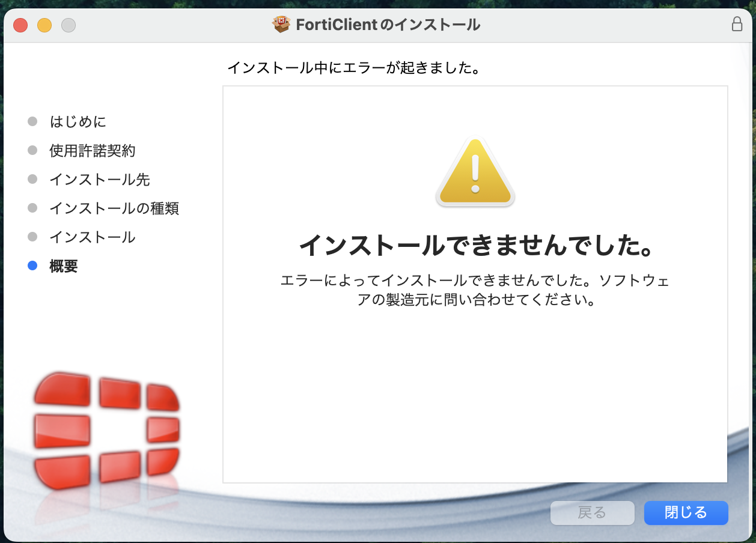
Task: Select the 使用許諾契約 step
Action: point(93,150)
